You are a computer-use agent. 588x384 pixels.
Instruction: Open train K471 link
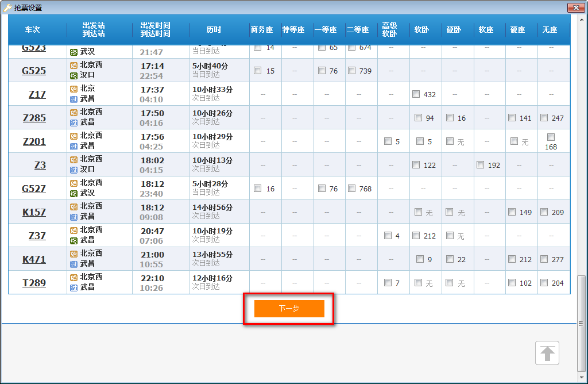34,259
